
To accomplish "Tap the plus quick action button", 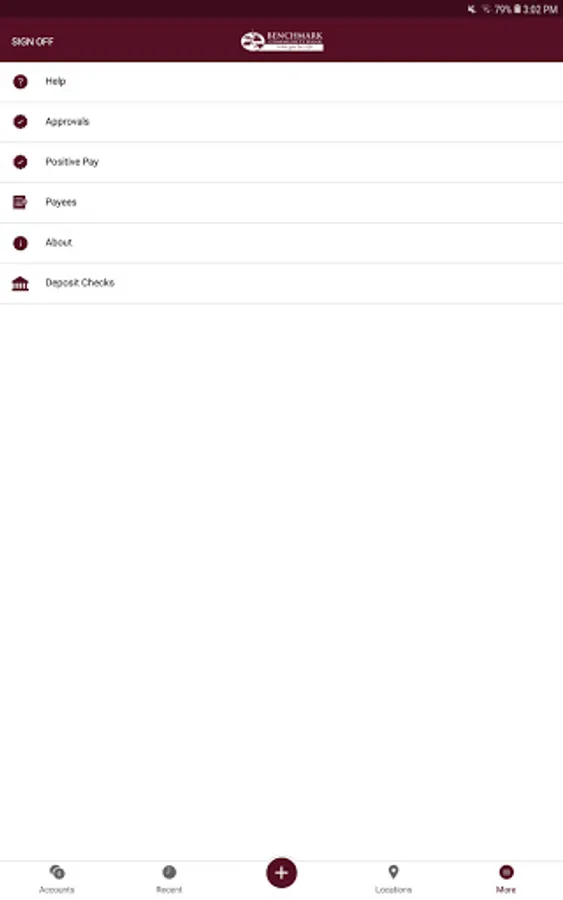I will (281, 872).
